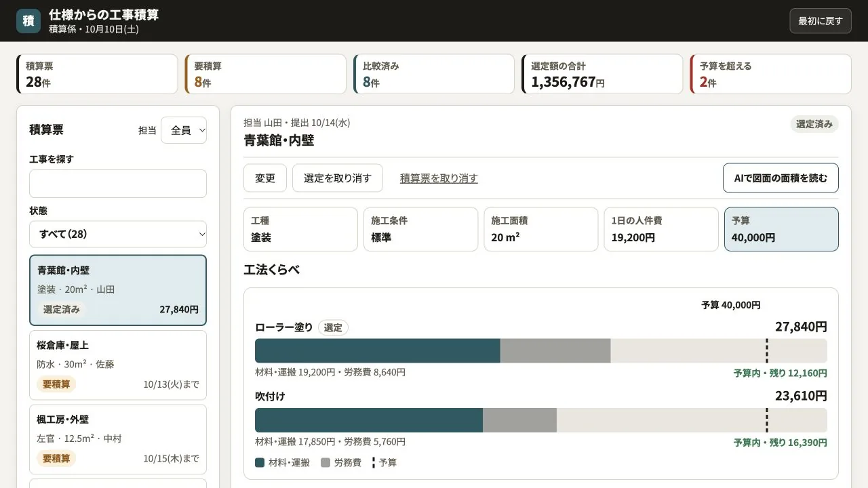Click the 27,840円 total for ローラー塗り
The width and height of the screenshot is (868, 488).
(x=801, y=327)
